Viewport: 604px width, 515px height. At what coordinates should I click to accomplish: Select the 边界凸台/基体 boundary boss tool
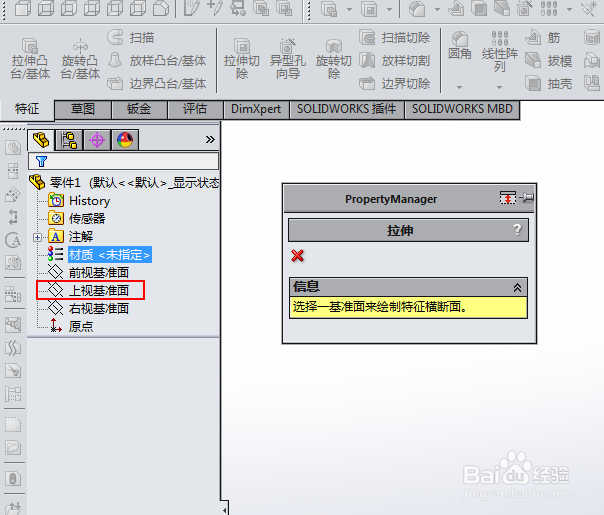[x=157, y=84]
